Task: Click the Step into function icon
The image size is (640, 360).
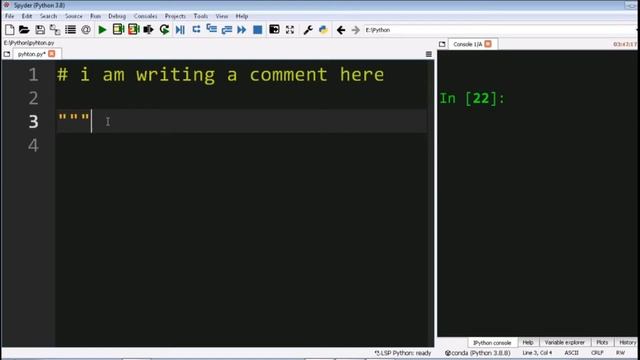Action: [211, 29]
